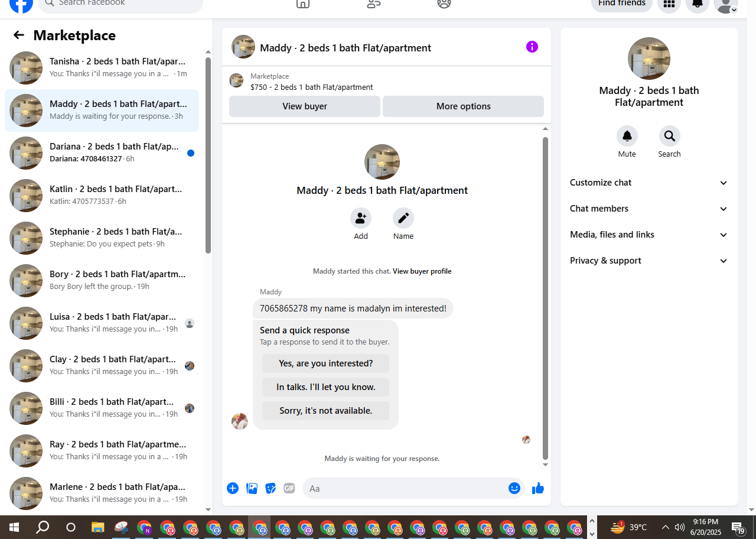The height and width of the screenshot is (539, 756).
Task: Attach a photo or file
Action: click(x=252, y=488)
